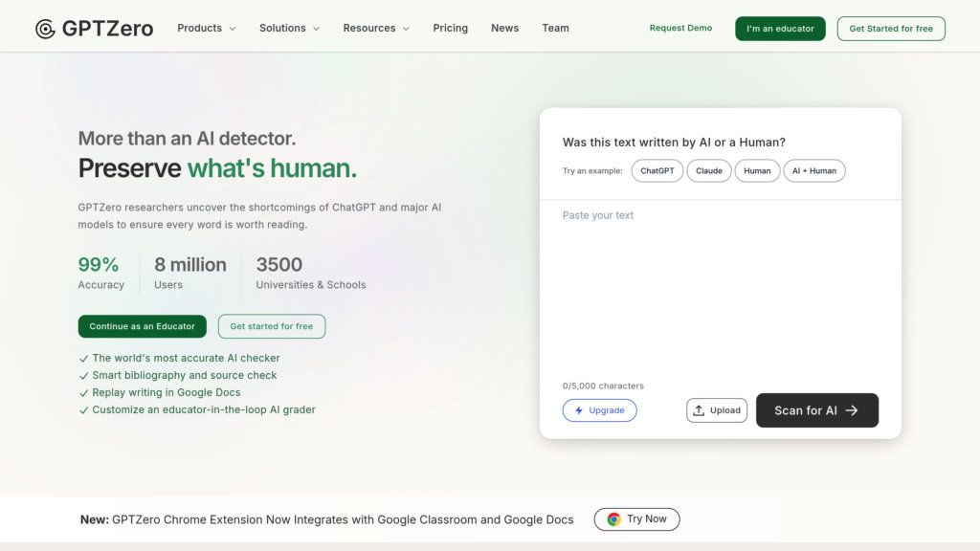Screen dimensions: 980x551
Task: Click the upload icon on the Upload button
Action: 700,409
